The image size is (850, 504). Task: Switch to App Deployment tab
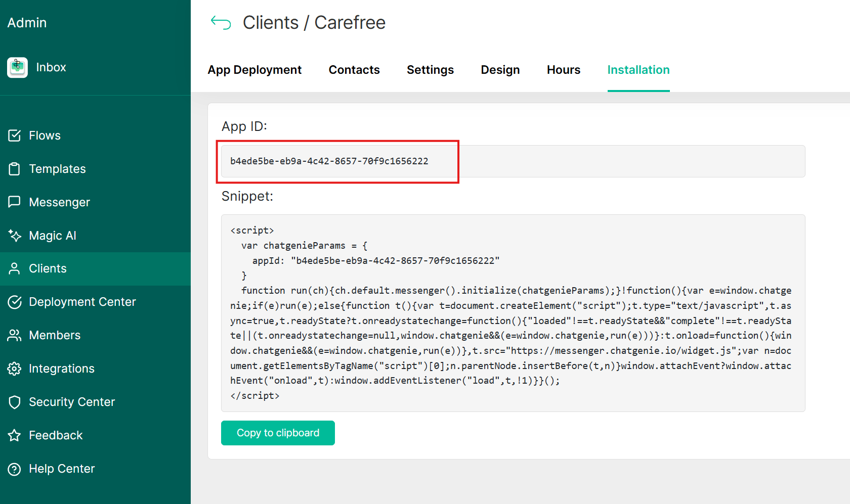pyautogui.click(x=254, y=70)
